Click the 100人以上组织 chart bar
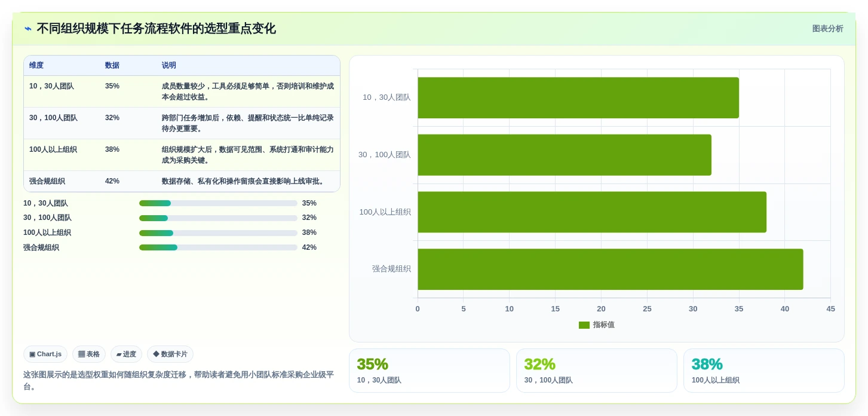Image resolution: width=868 pixels, height=416 pixels. (592, 212)
